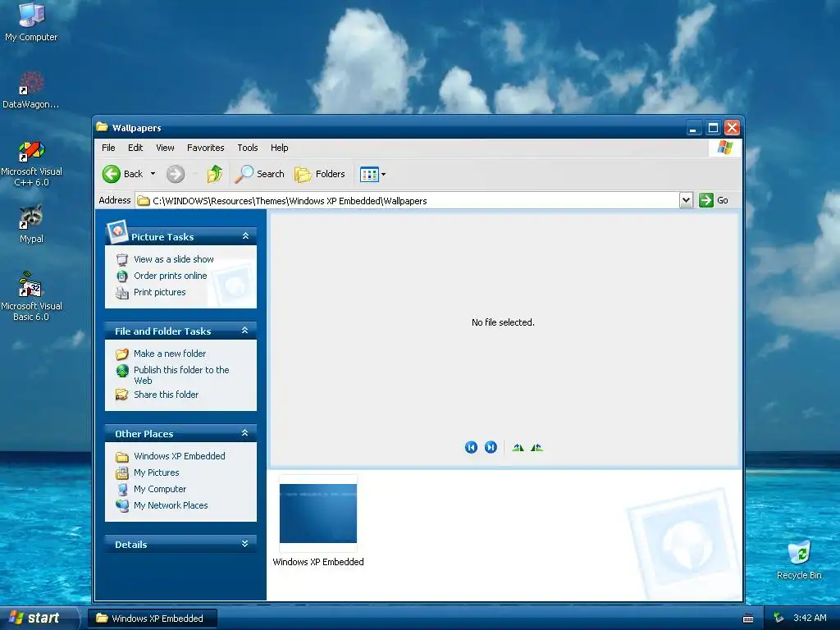The width and height of the screenshot is (840, 630).
Task: Click the taskbar clock 3:42 AM
Action: [810, 619]
